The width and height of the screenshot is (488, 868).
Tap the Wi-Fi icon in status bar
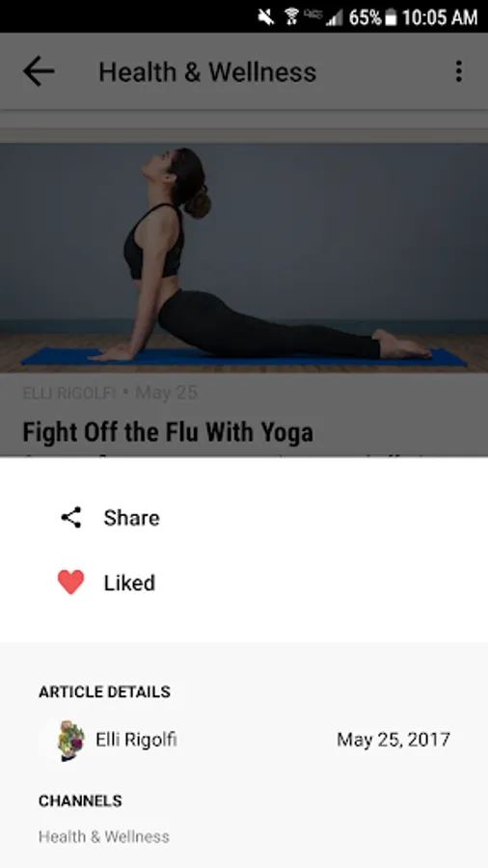(x=291, y=16)
